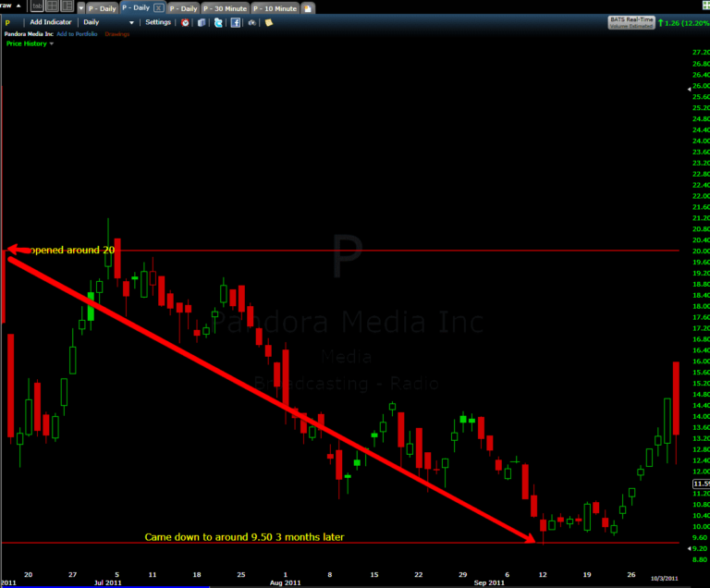The height and width of the screenshot is (588, 710).
Task: Click the Aug 2011 axis label
Action: [286, 582]
